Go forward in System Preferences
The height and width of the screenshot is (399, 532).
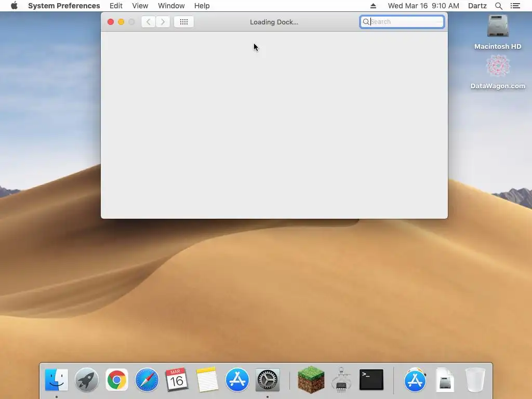[163, 22]
